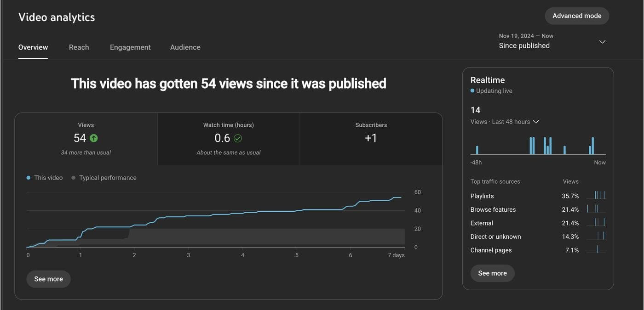Click See more under the Realtime panel
644x310 pixels.
click(x=492, y=273)
